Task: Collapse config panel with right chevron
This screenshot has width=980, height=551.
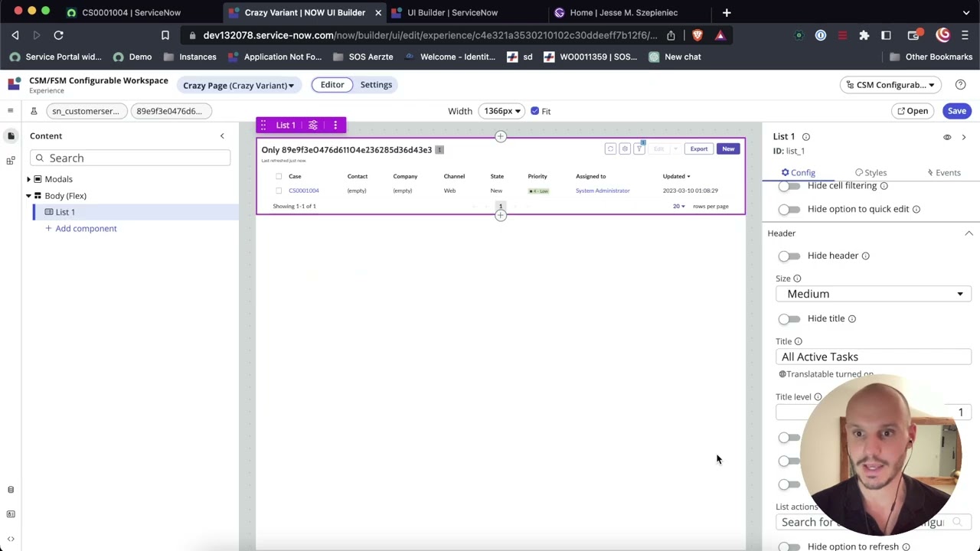Action: pyautogui.click(x=963, y=137)
